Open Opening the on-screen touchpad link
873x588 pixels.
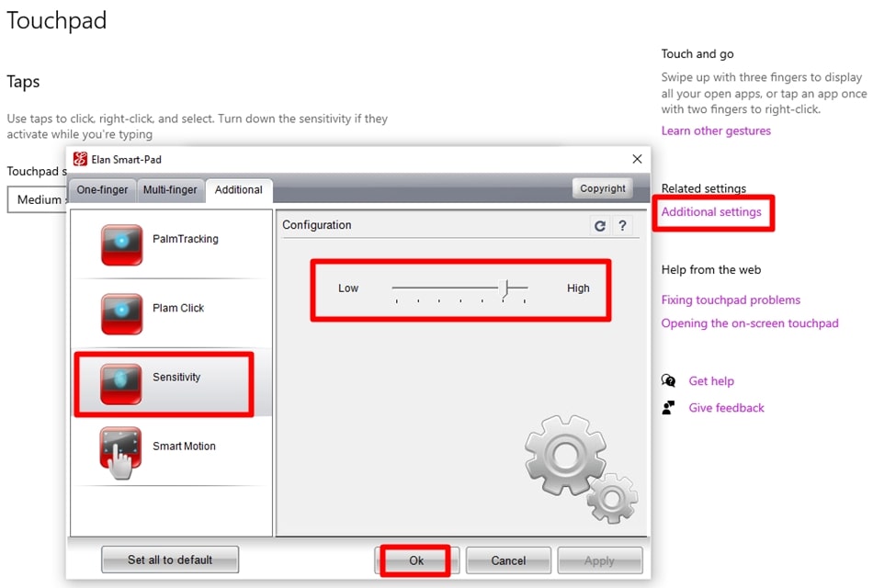[x=749, y=323]
